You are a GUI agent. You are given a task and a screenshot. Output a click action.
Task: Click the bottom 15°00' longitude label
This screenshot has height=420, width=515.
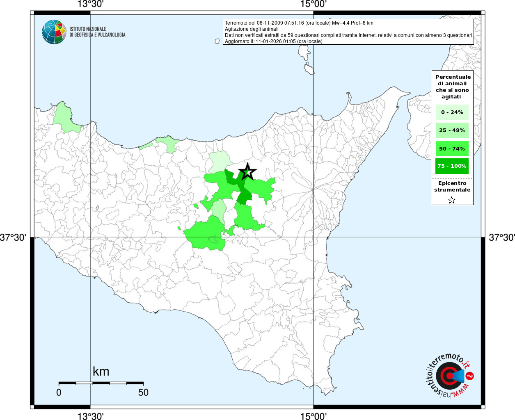click(314, 416)
